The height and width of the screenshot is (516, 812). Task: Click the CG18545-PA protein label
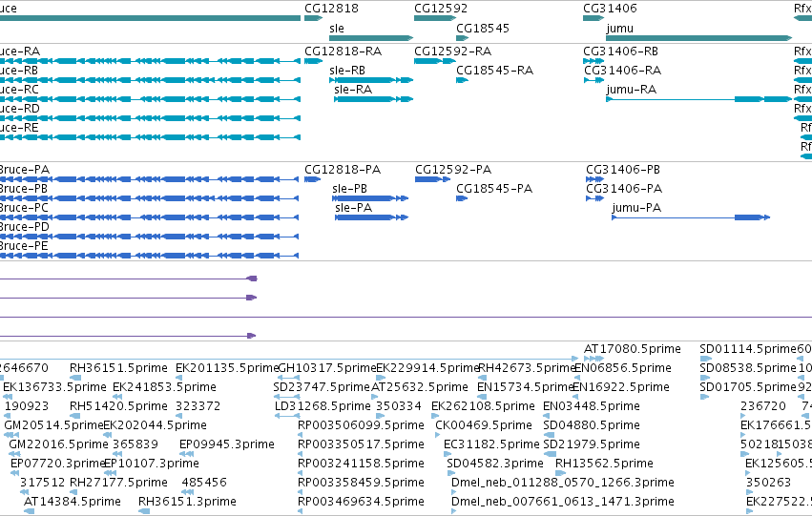(x=494, y=189)
